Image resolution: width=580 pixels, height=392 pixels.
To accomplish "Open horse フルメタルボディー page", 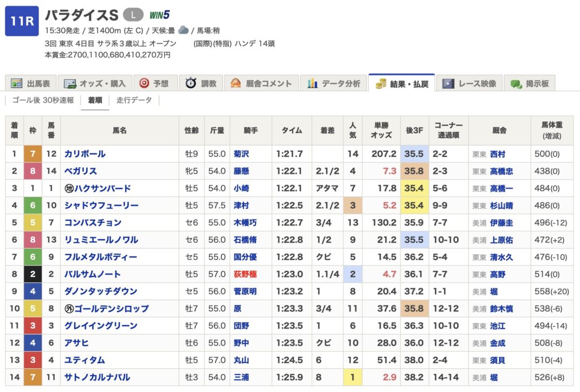I will pos(101,257).
